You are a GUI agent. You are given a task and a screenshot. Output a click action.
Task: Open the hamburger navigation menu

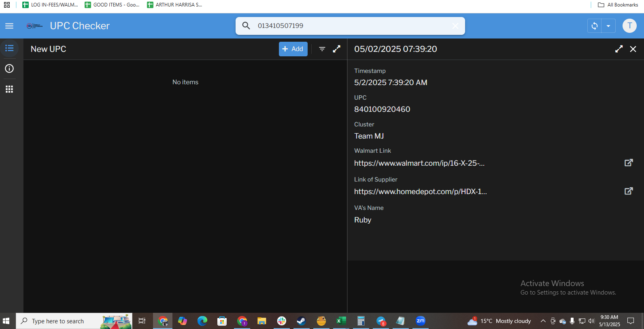9,26
